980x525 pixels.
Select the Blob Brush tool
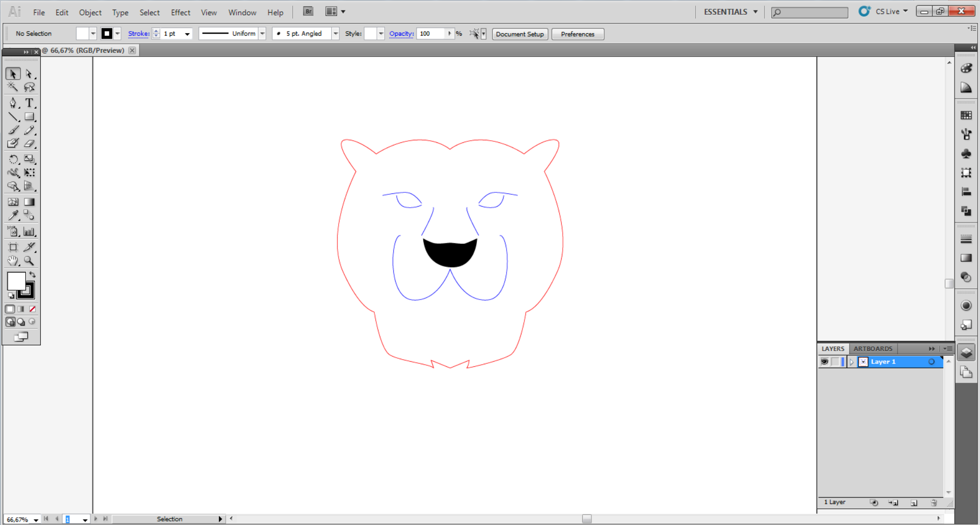tap(13, 144)
